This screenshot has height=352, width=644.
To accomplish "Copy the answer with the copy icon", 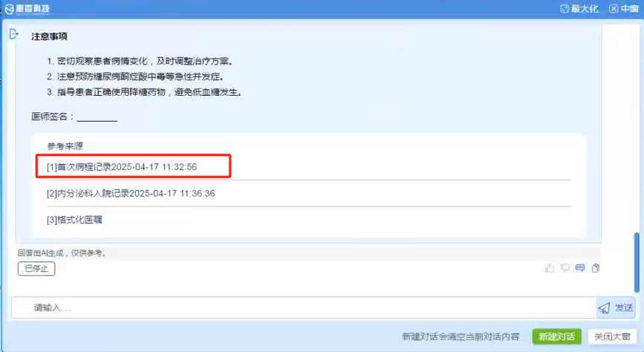I will coord(596,268).
